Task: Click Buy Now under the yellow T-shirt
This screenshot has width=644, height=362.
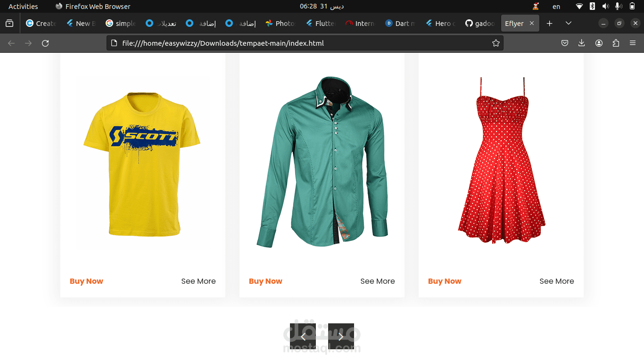Action: tap(86, 281)
